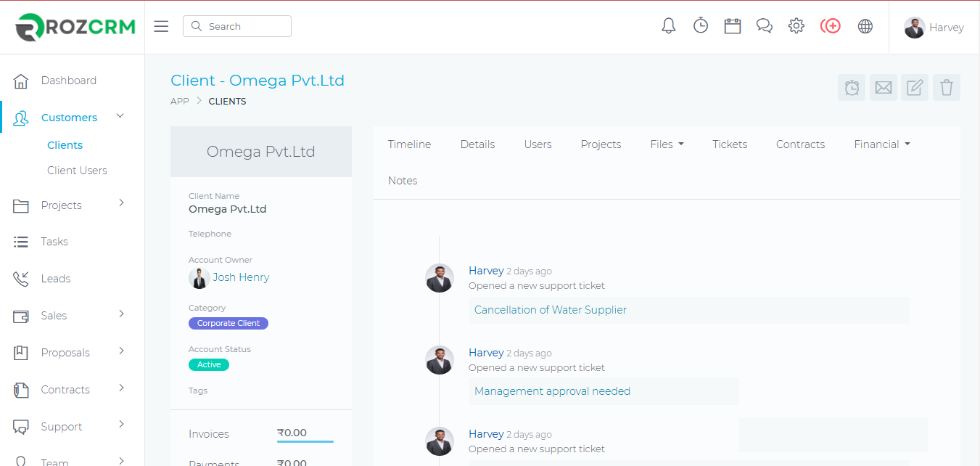Open the Cancellation of Water Supplier ticket

tap(551, 310)
